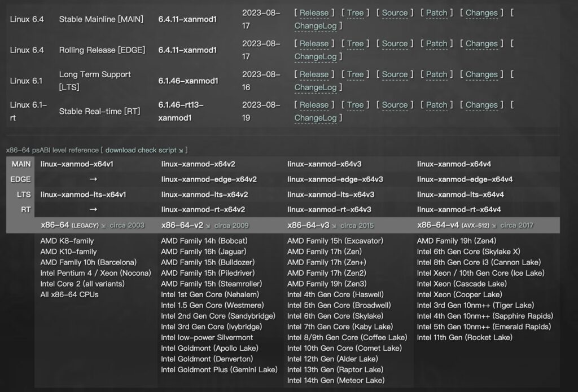Open Source link for 6.1.46-xanmod1 LTS
This screenshot has width=578, height=392.
click(x=395, y=74)
